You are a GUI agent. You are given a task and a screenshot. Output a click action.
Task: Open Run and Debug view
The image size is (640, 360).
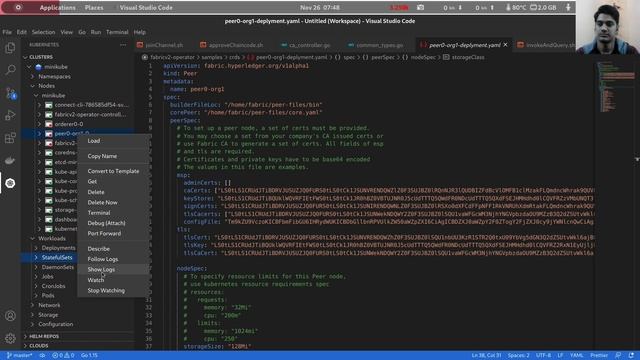click(10, 116)
